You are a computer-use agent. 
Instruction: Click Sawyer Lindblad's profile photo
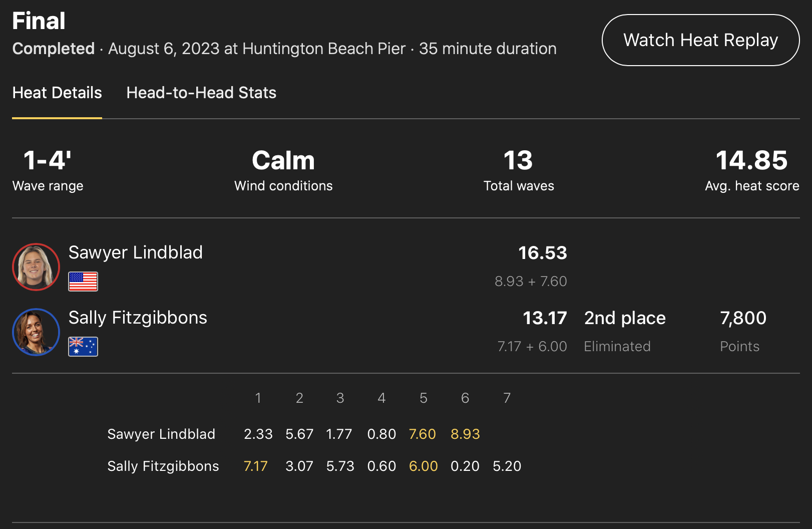pyautogui.click(x=36, y=267)
